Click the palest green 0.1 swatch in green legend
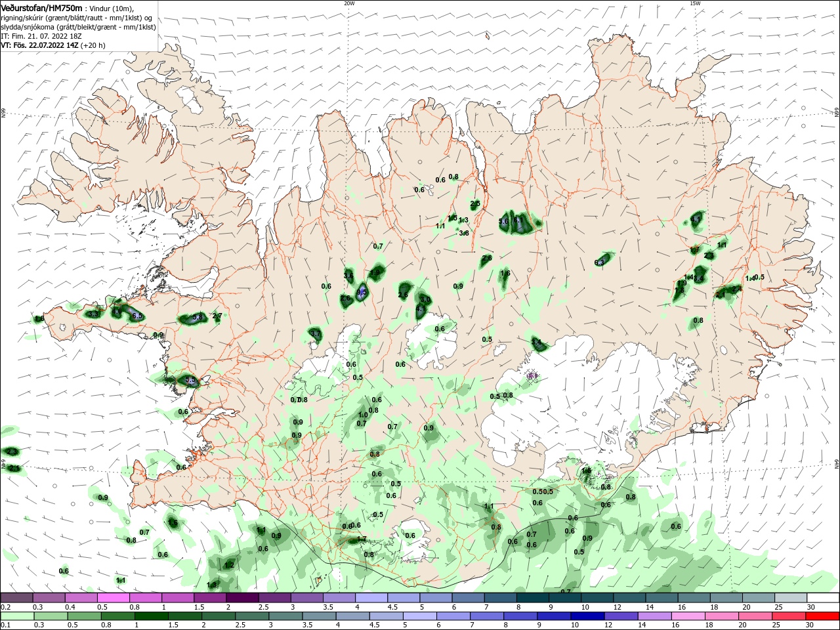Viewport: 840px width, 630px height. click(18, 616)
